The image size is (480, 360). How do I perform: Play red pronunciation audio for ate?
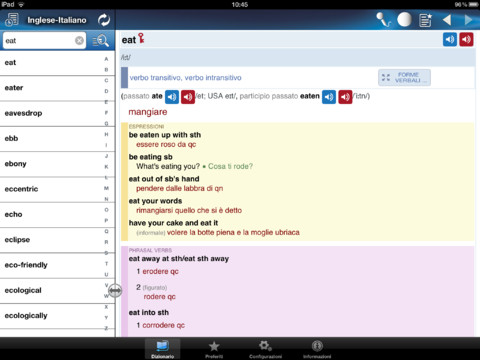[188, 97]
